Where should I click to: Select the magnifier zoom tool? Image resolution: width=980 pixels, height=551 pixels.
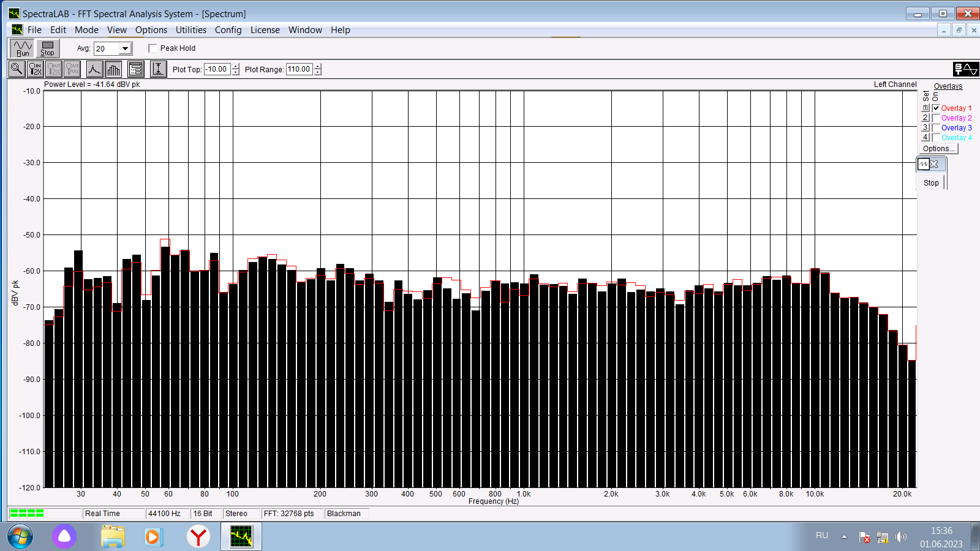pyautogui.click(x=17, y=69)
